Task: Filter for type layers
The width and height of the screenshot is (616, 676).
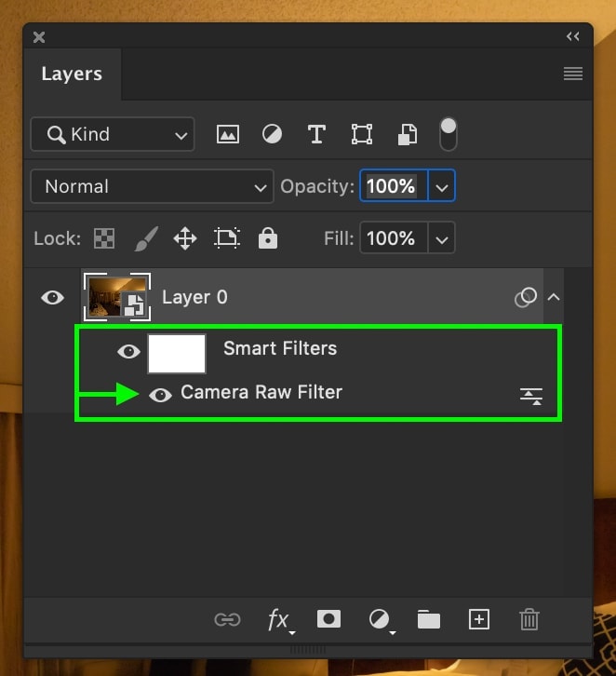Action: tap(316, 134)
